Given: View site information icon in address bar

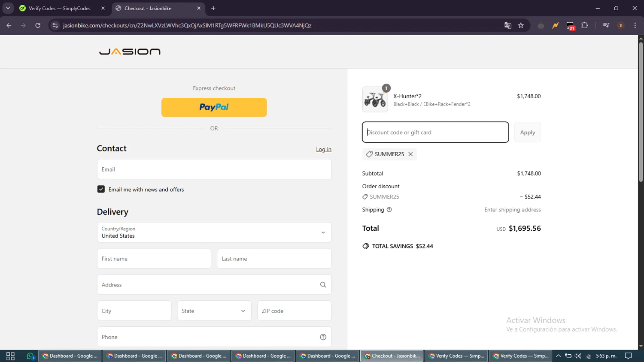Looking at the screenshot, I should pyautogui.click(x=55, y=25).
